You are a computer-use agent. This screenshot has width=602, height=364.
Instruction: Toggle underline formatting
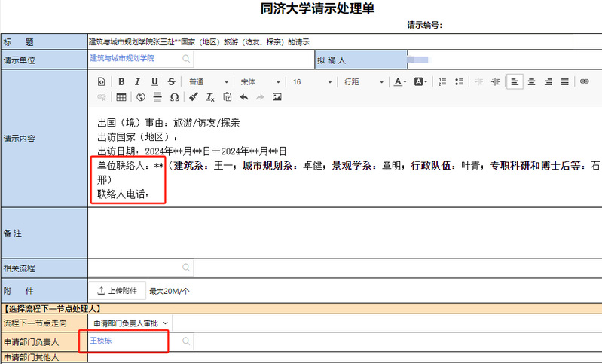(154, 81)
